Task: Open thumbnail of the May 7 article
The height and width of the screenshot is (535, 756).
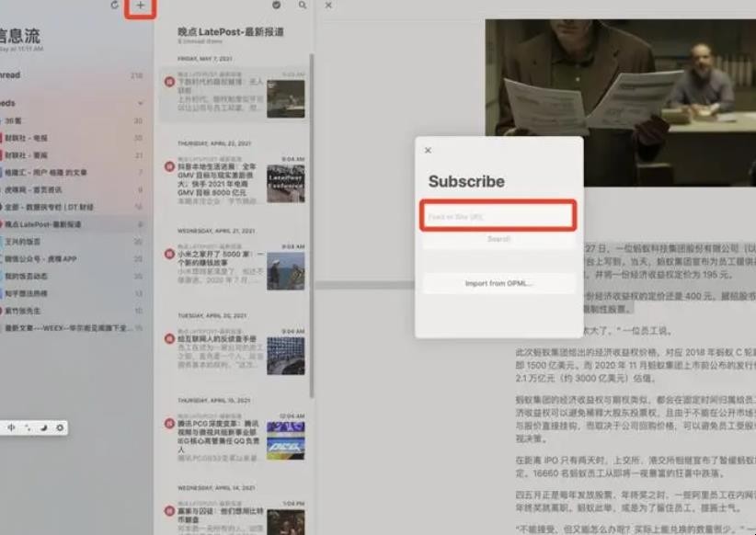Action: pos(285,97)
